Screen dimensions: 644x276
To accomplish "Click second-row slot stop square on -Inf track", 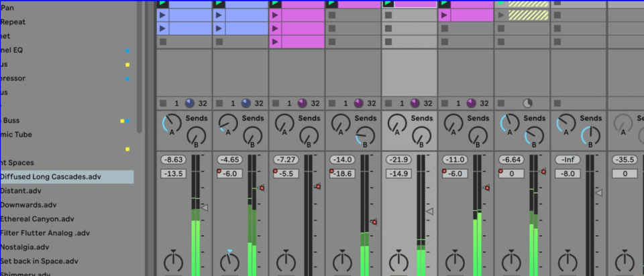I will [557, 15].
